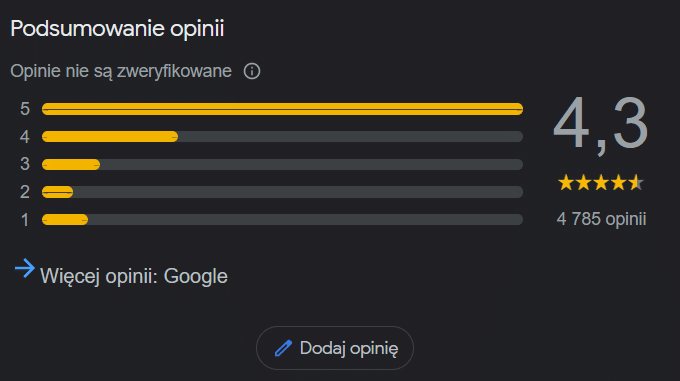This screenshot has width=680, height=381.
Task: Click the blue arrow icon before Więcej opinii
Action: pos(25,268)
